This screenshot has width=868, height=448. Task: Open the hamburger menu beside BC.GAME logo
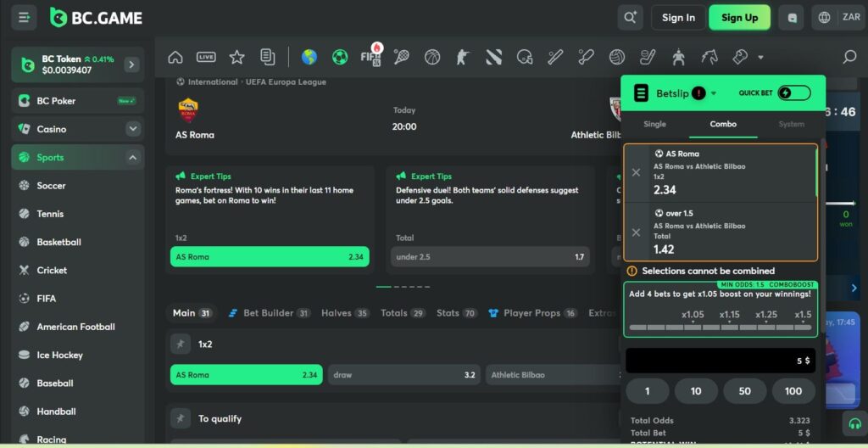(x=24, y=18)
